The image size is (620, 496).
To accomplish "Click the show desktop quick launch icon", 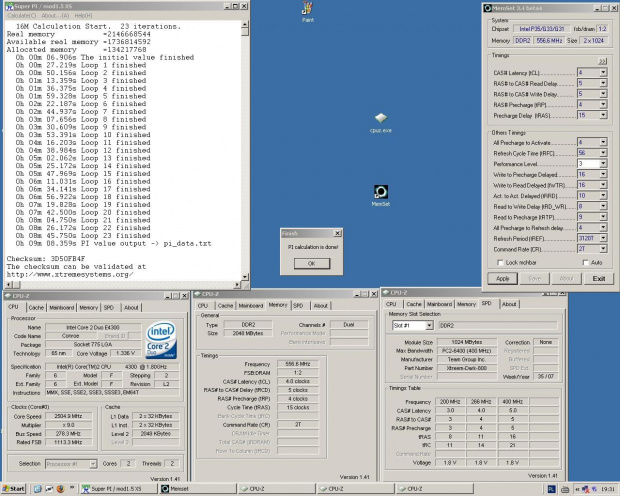I will [x=38, y=489].
